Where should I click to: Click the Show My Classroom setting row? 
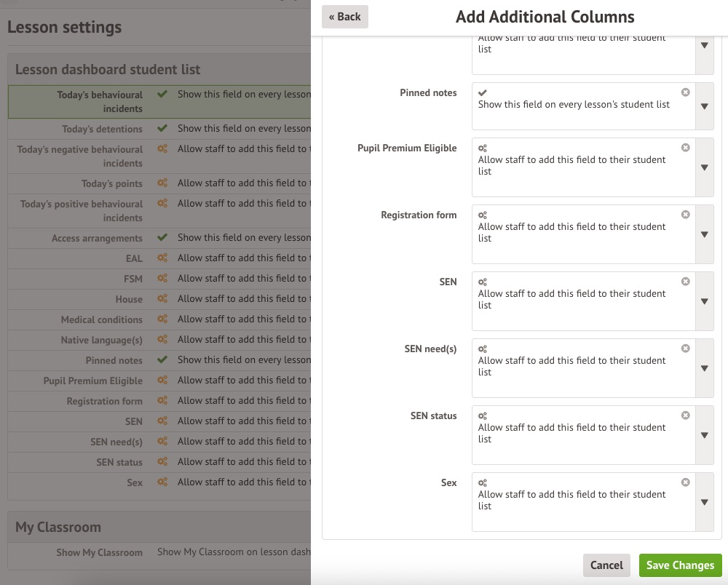point(159,552)
